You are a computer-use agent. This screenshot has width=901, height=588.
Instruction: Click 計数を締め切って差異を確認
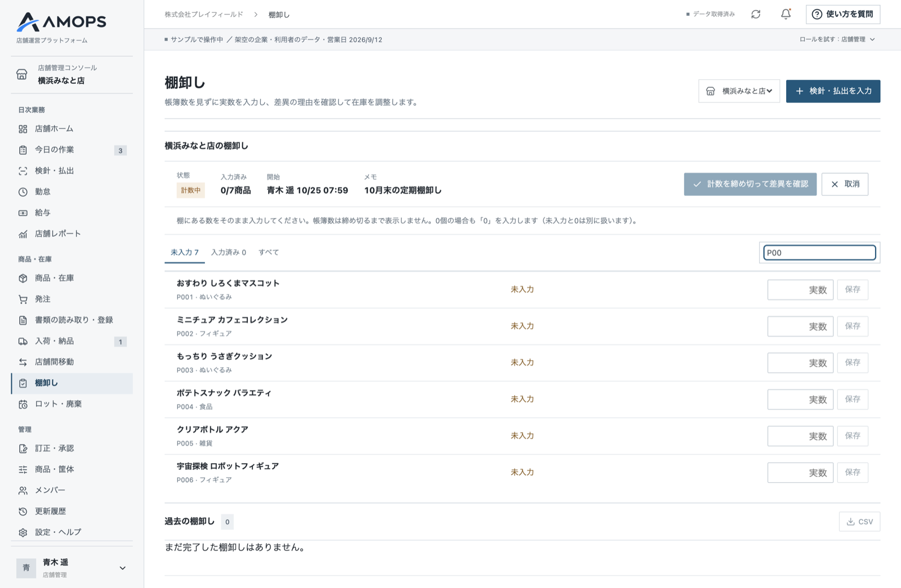[750, 184]
